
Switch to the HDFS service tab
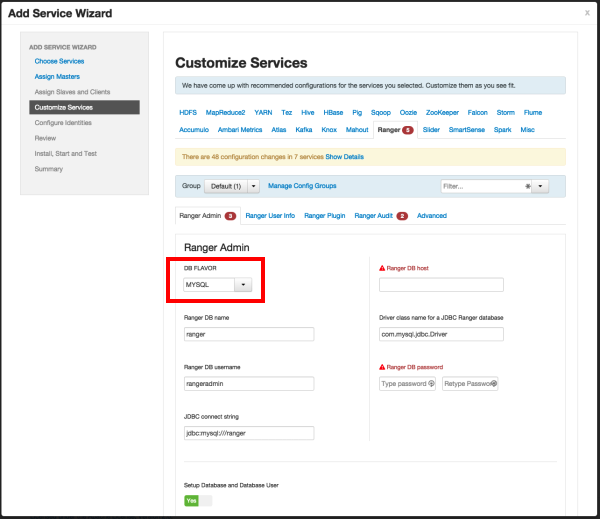coord(188,113)
